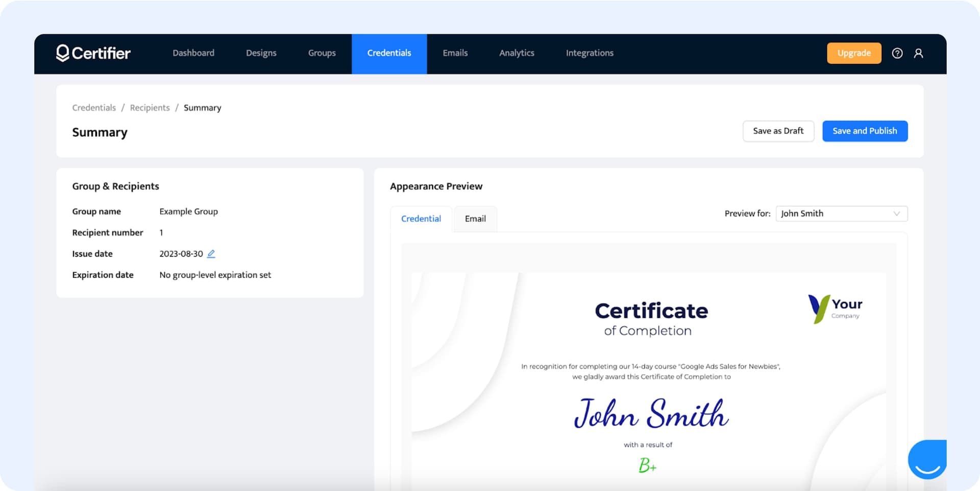
Task: Open the help question mark icon
Action: tap(897, 53)
